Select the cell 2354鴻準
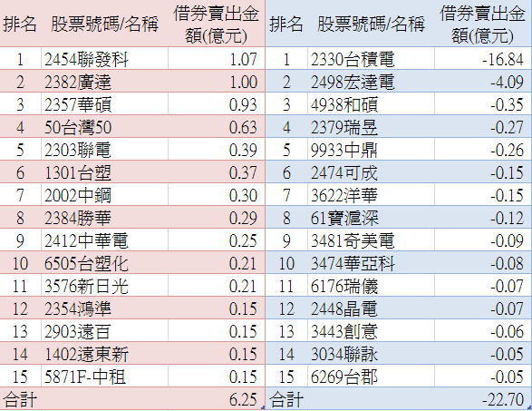This screenshot has height=411, width=532. point(104,308)
